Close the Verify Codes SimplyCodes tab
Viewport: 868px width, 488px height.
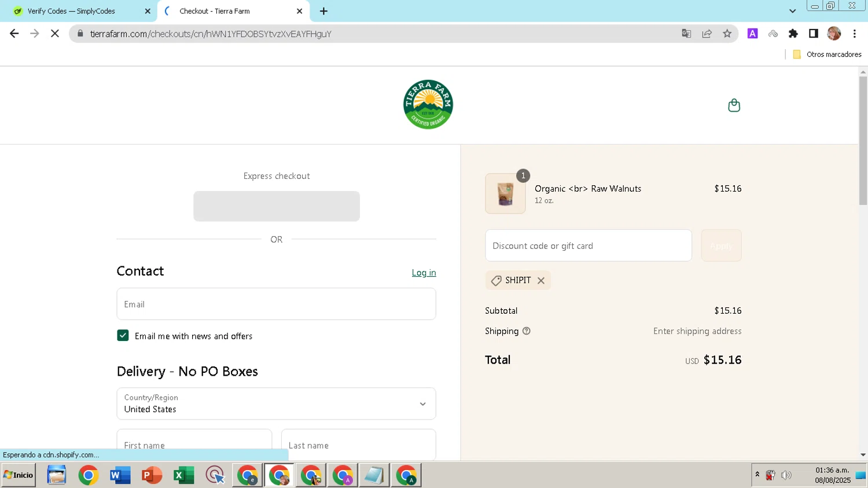pos(148,11)
